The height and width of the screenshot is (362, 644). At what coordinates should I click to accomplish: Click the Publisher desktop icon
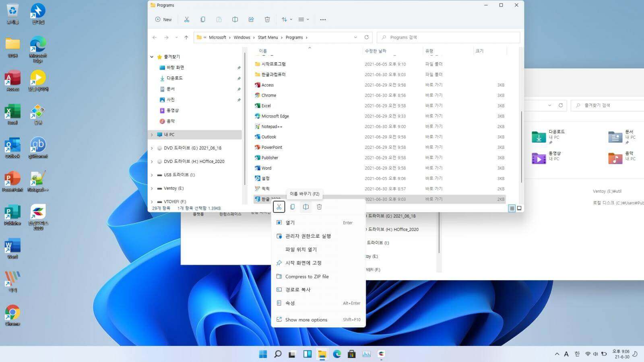click(12, 214)
